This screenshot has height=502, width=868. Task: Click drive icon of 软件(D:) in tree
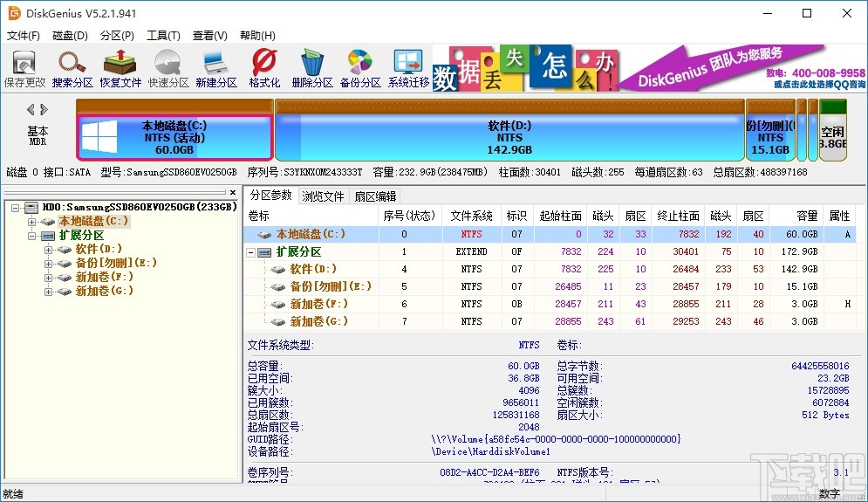[65, 250]
